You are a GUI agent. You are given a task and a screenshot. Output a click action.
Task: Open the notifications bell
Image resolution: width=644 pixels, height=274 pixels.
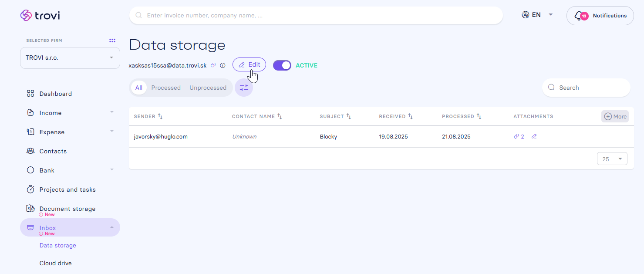(600, 16)
